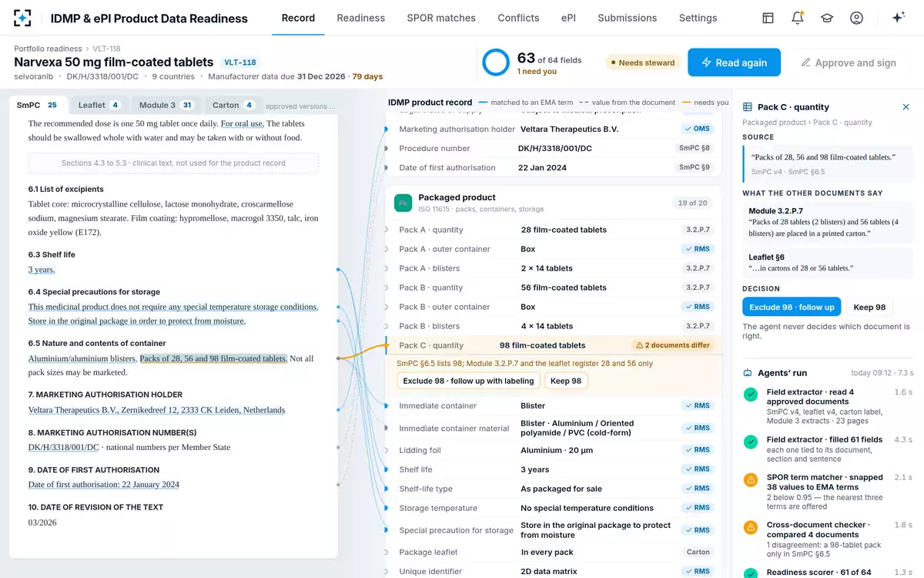Viewport: 924px width, 578px height.
Task: Click the app logo icon
Action: click(22, 18)
